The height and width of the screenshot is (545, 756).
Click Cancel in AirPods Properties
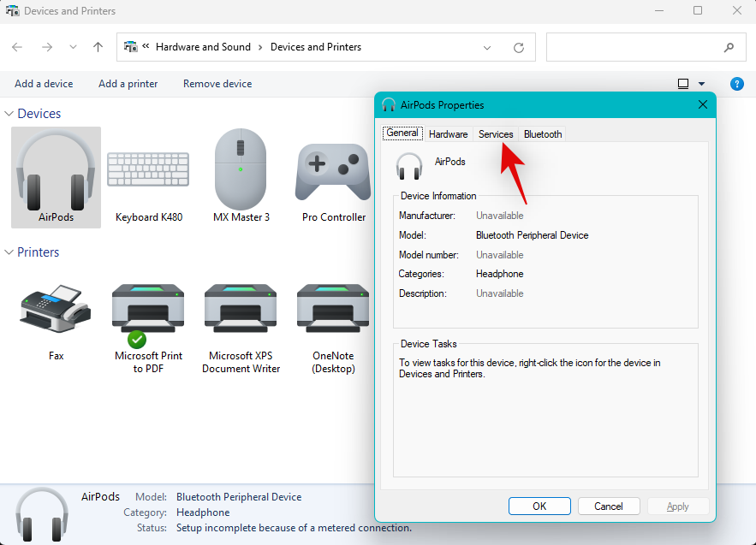(609, 506)
